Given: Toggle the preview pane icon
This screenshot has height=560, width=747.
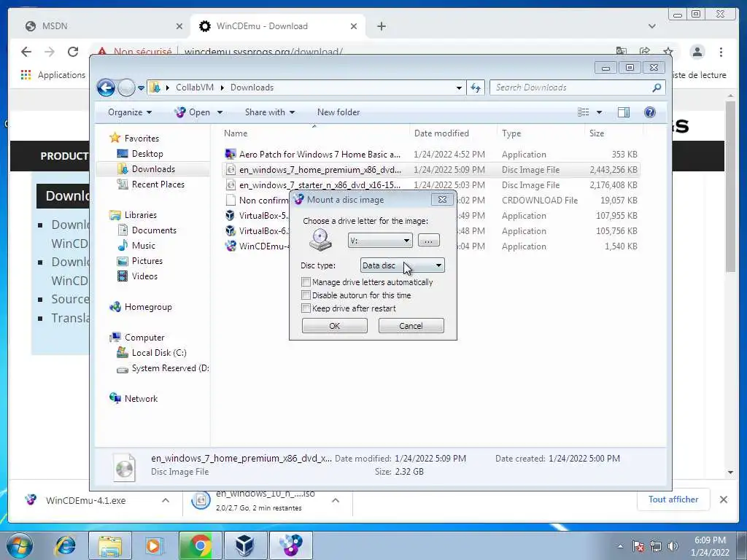Looking at the screenshot, I should (x=623, y=112).
